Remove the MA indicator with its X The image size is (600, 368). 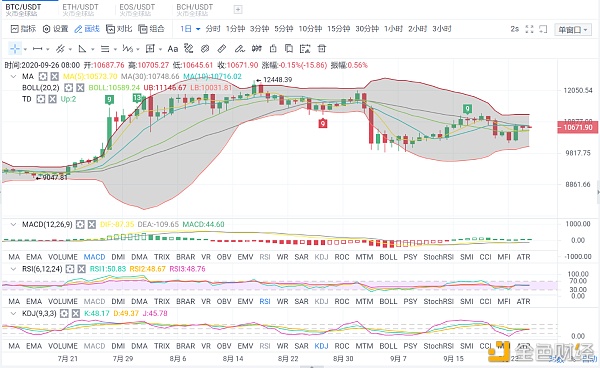(x=55, y=77)
